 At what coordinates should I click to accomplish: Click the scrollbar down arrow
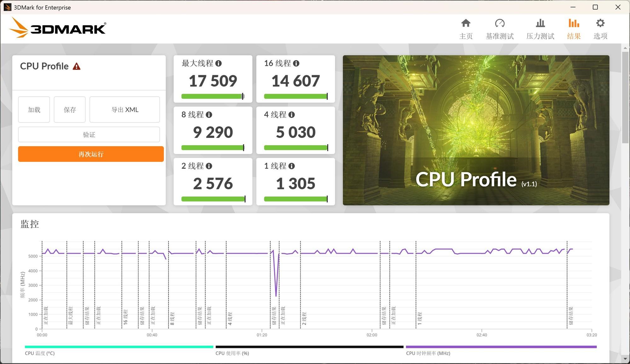(625, 359)
